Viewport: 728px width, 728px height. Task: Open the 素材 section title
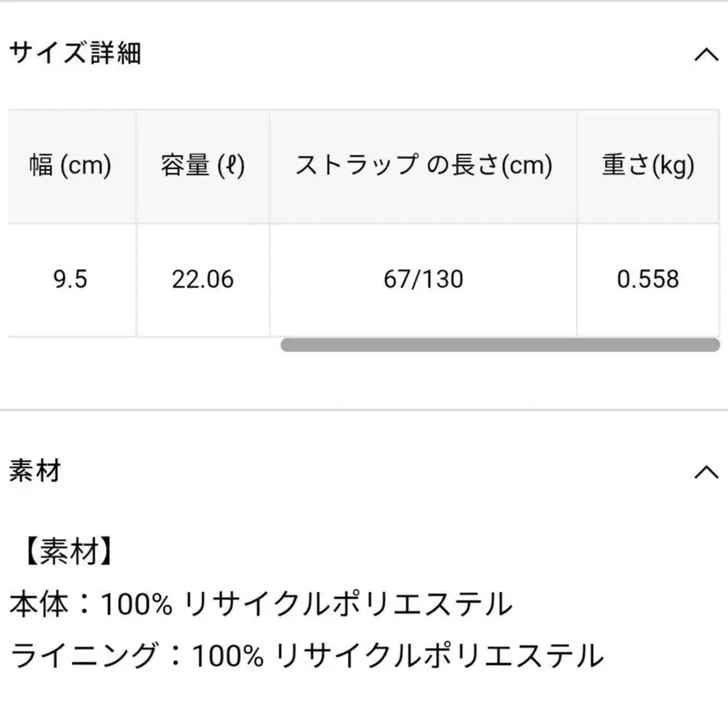[x=34, y=472]
